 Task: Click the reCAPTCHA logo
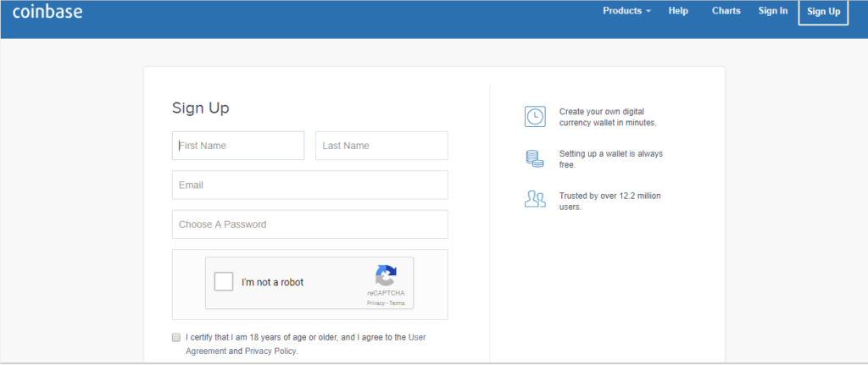(x=386, y=275)
